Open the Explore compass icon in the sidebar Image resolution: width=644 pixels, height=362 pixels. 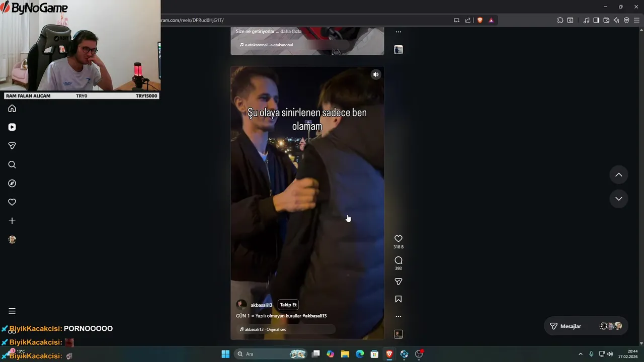(x=12, y=184)
